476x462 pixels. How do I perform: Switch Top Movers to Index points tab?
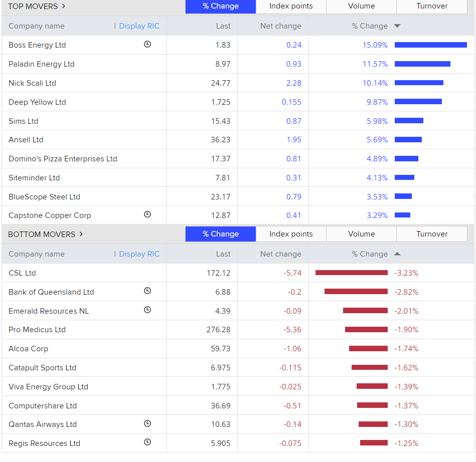pos(291,7)
